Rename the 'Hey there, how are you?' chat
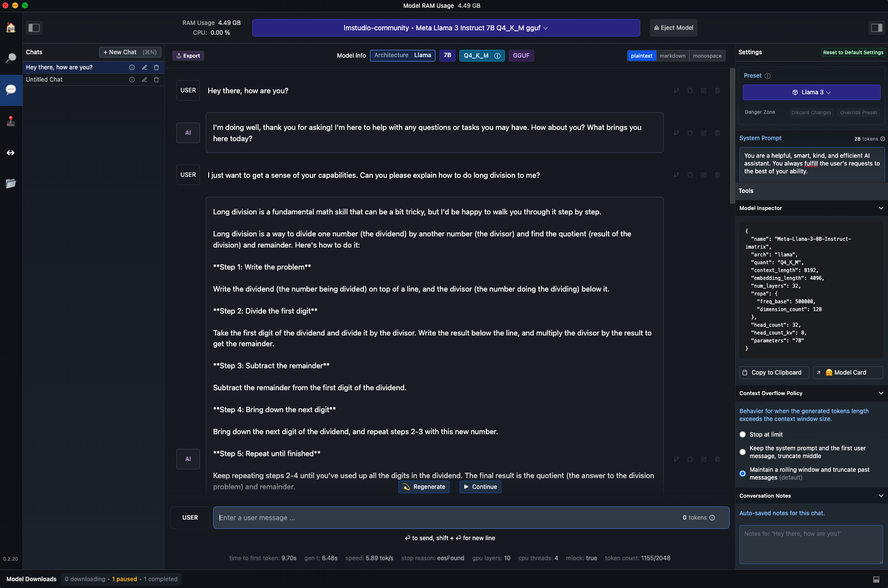 pos(145,67)
